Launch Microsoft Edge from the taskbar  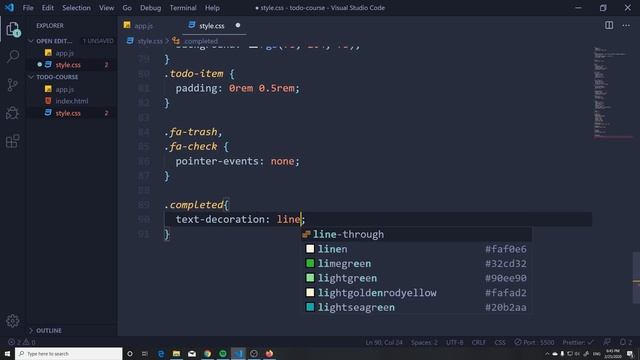(x=161, y=353)
